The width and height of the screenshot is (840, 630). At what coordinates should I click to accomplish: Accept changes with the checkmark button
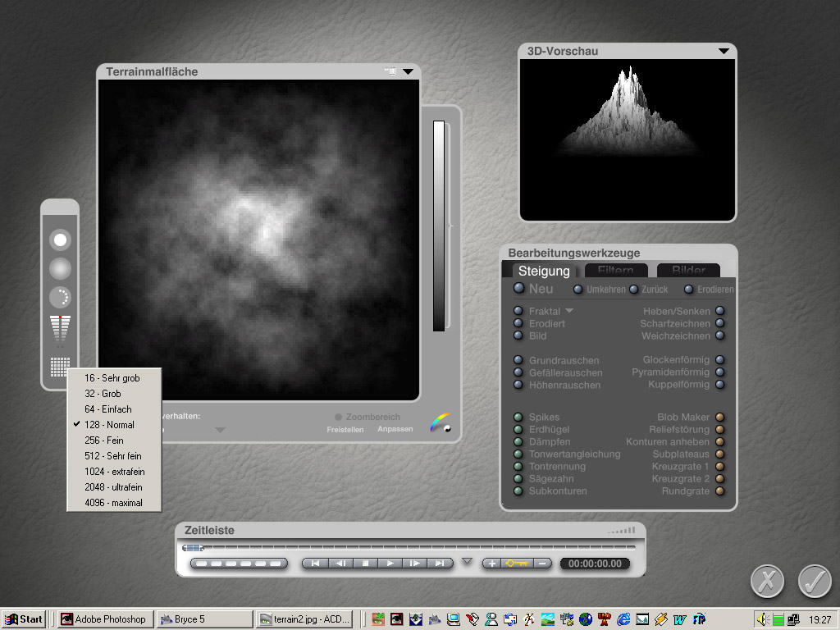pos(814,581)
